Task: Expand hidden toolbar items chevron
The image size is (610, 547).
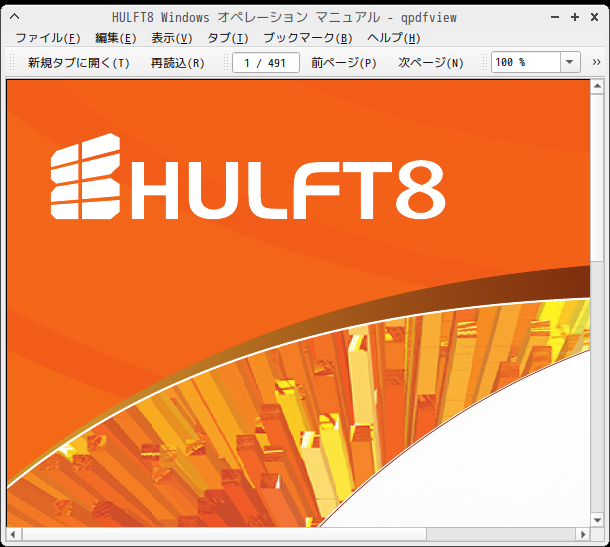Action: click(596, 62)
